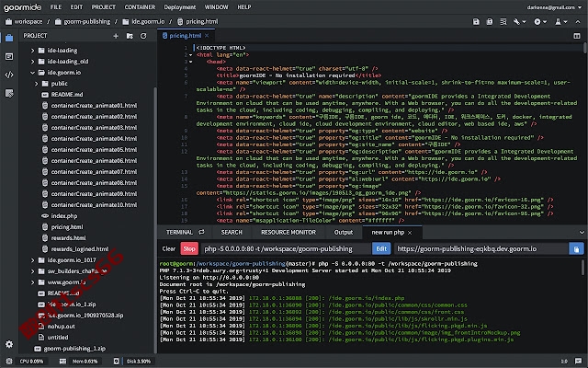Click the Save file icon in toolbar
The width and height of the screenshot is (588, 368).
click(476, 22)
